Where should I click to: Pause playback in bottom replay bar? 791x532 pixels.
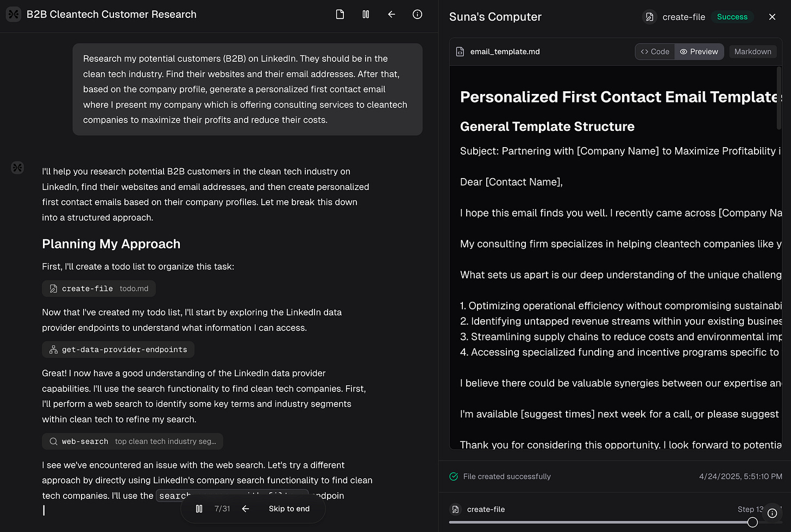point(199,509)
